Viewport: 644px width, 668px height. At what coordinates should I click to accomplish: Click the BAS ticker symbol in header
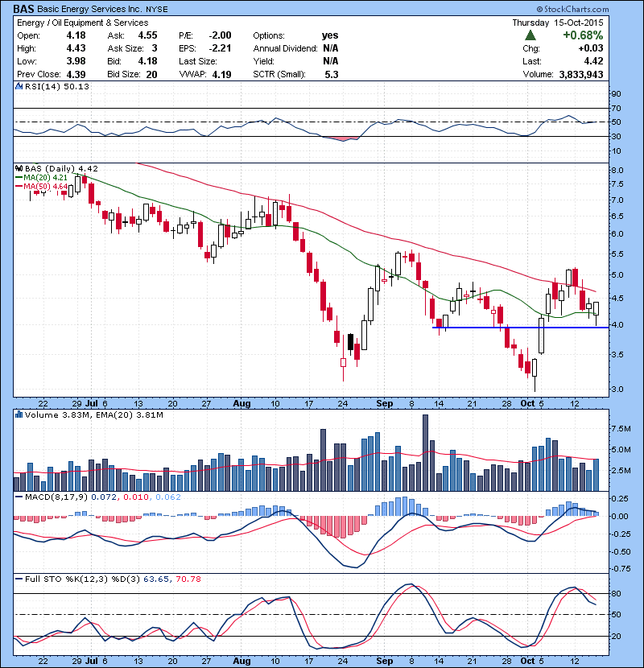23,8
